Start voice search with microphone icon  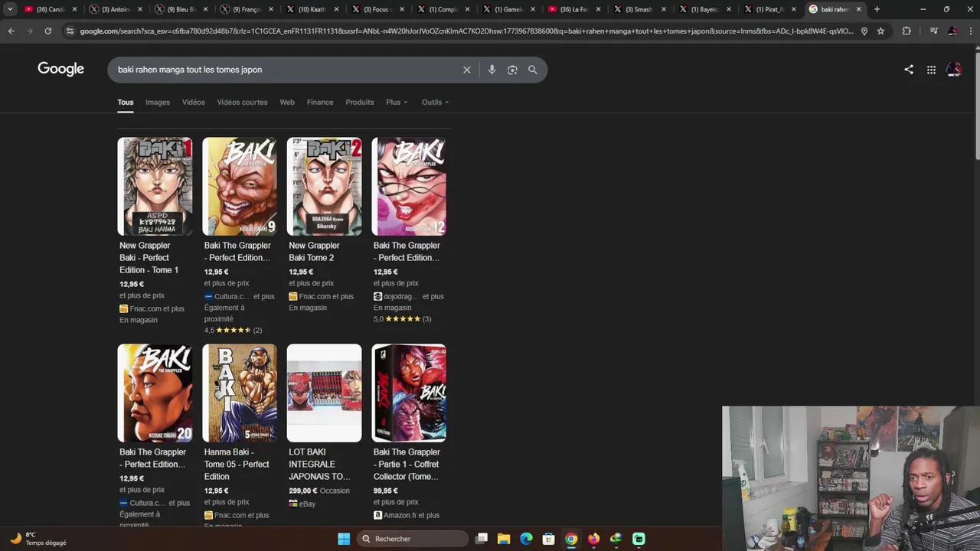(x=492, y=70)
